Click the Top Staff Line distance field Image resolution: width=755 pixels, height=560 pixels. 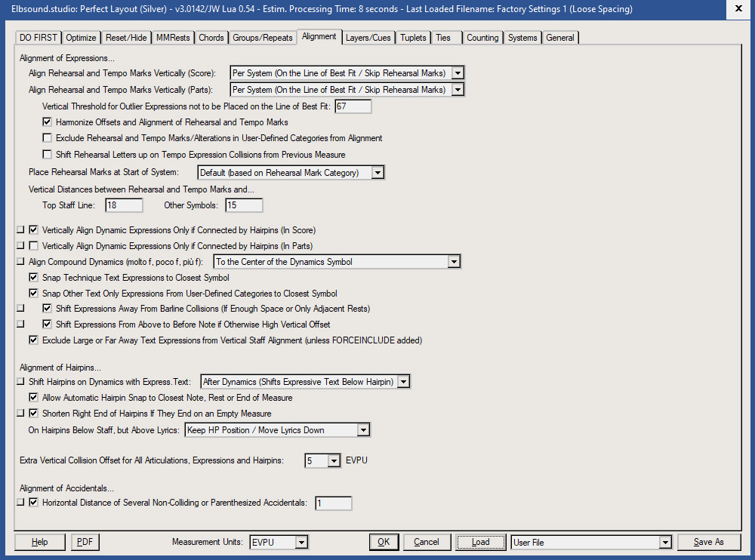coord(123,205)
